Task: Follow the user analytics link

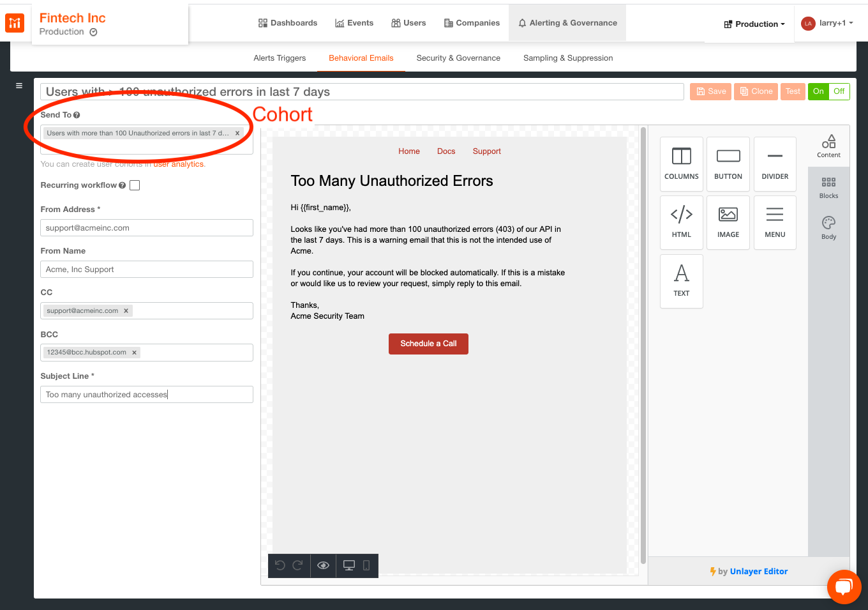Action: [179, 164]
